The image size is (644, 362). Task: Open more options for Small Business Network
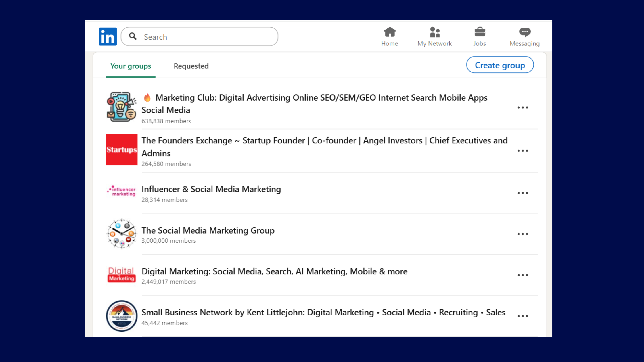pos(523,316)
